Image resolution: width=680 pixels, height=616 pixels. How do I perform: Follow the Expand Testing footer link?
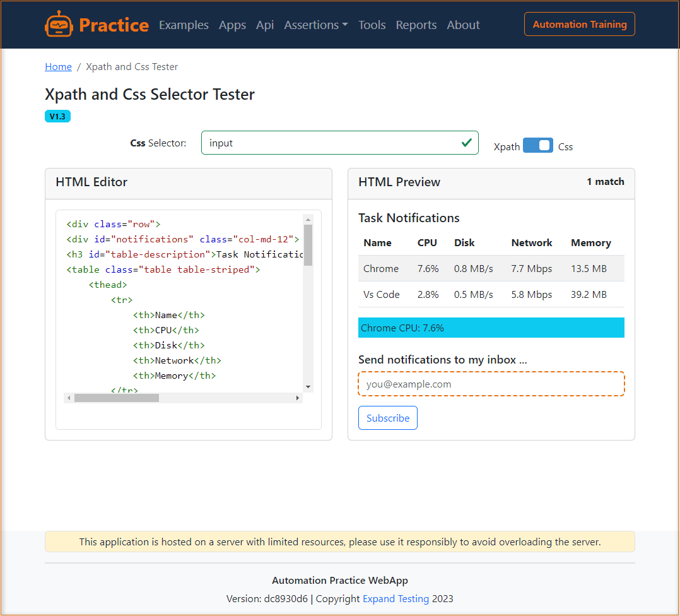pos(396,598)
